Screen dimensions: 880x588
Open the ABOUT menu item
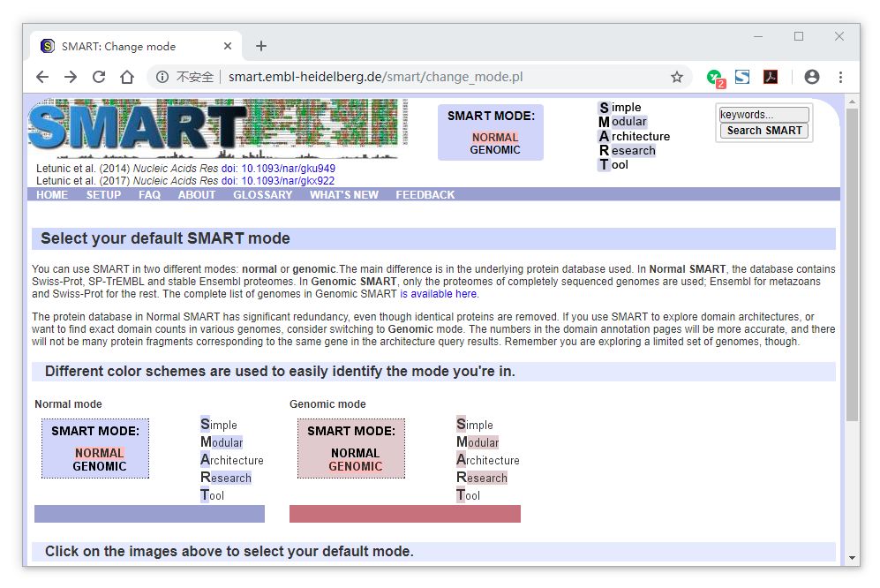(197, 195)
